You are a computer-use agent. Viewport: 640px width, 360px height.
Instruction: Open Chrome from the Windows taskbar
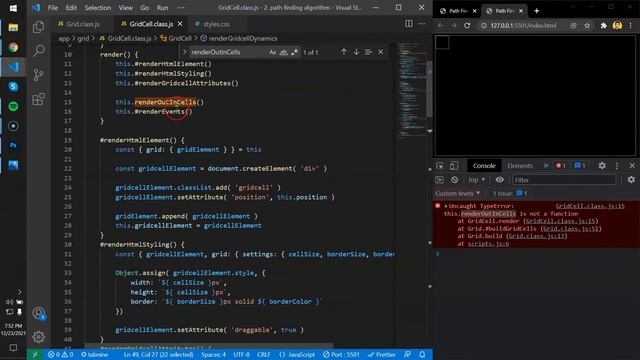(13, 48)
